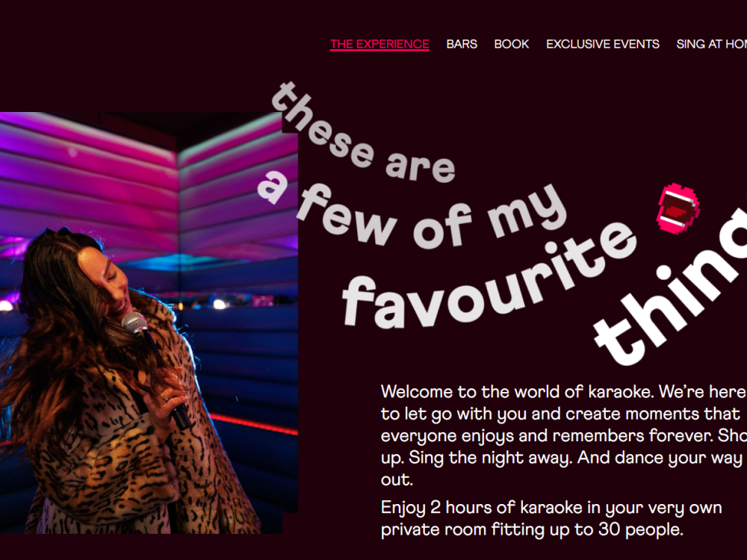Click the "Enjoy 2 hours of karaoke" paragraph

(551, 519)
